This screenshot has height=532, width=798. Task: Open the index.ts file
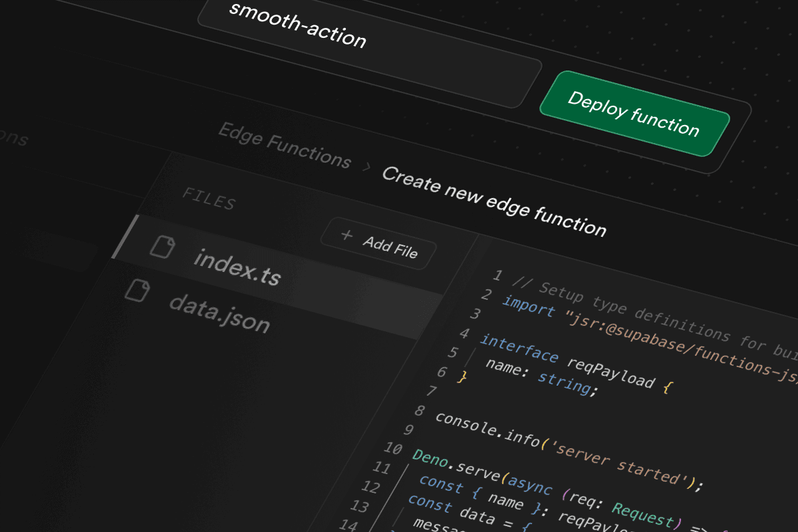[236, 269]
